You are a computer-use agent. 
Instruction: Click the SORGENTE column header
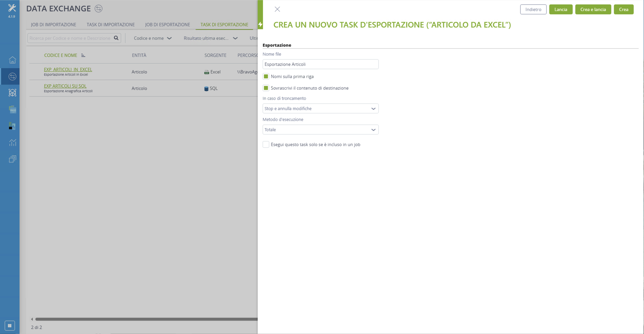pyautogui.click(x=215, y=55)
